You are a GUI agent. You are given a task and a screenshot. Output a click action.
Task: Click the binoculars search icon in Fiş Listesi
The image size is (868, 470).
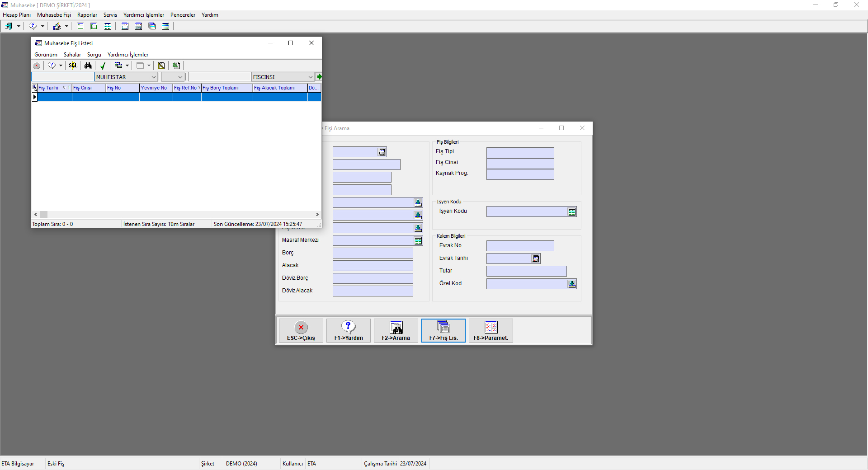point(88,66)
